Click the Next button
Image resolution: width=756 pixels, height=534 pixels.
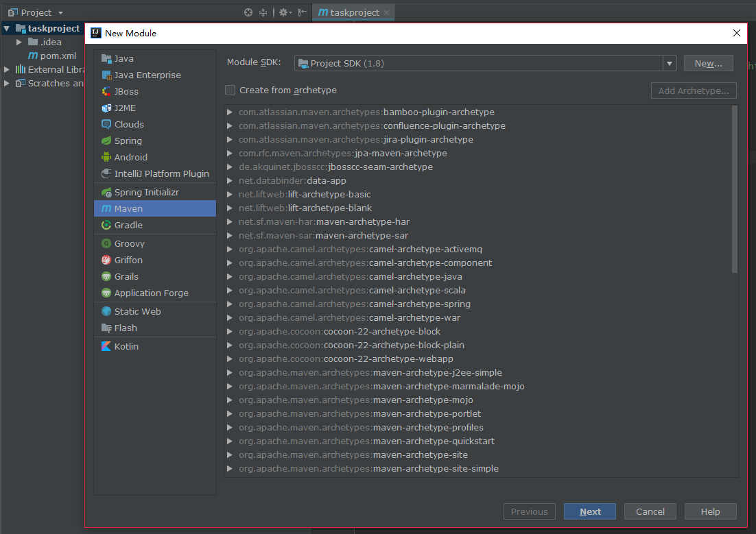[x=589, y=511]
